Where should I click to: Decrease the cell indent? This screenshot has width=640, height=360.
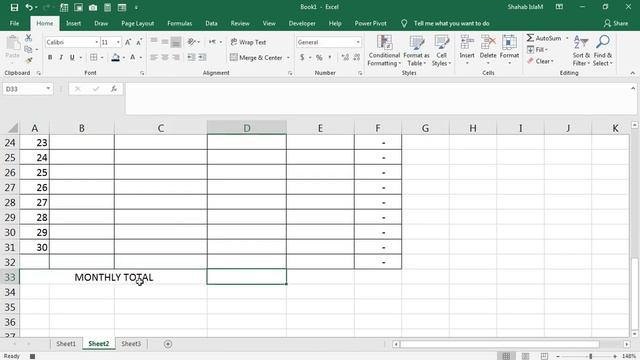(191, 58)
